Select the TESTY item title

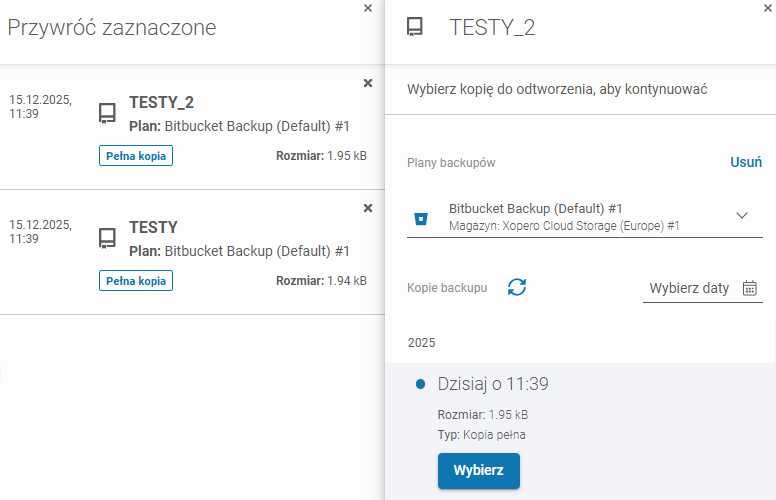tap(153, 227)
